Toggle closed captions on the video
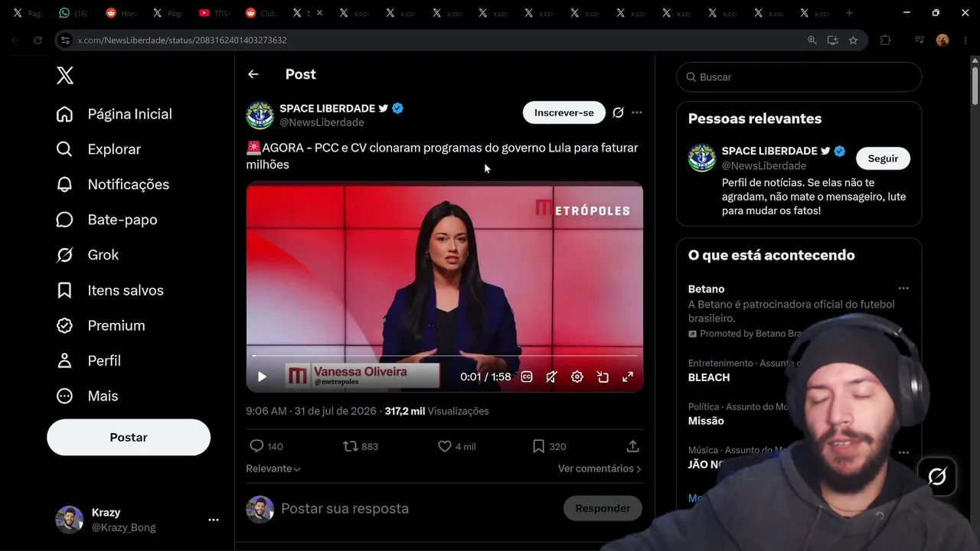Image resolution: width=980 pixels, height=551 pixels. click(527, 377)
